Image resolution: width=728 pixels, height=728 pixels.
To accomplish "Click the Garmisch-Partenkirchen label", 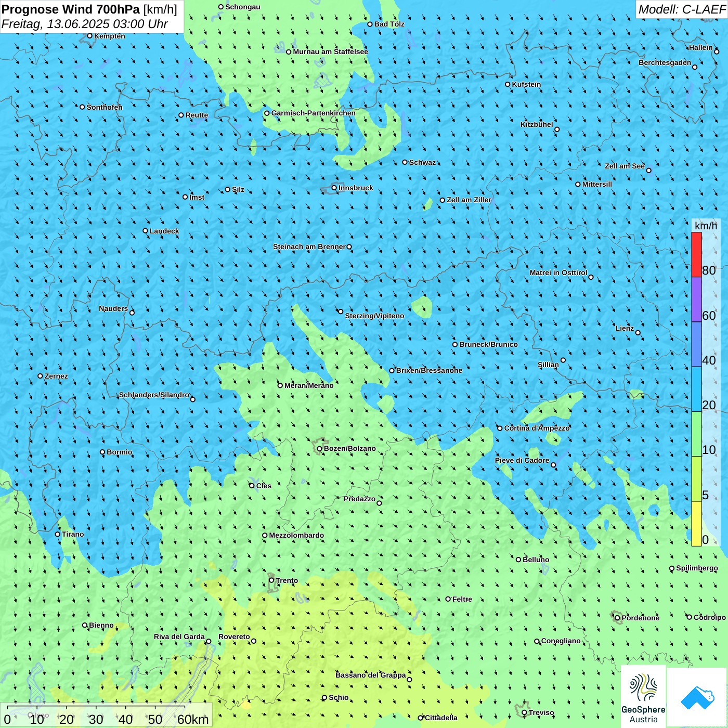I will [314, 113].
